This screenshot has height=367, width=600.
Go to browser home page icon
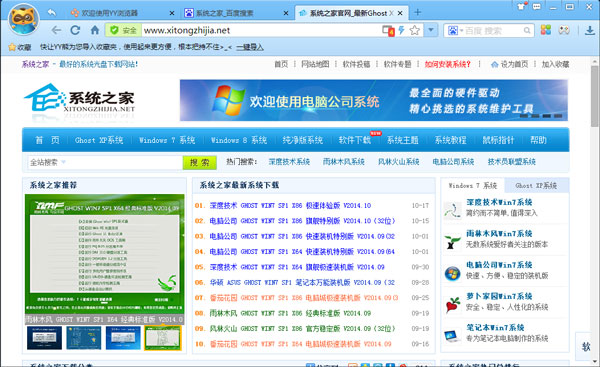95,30
